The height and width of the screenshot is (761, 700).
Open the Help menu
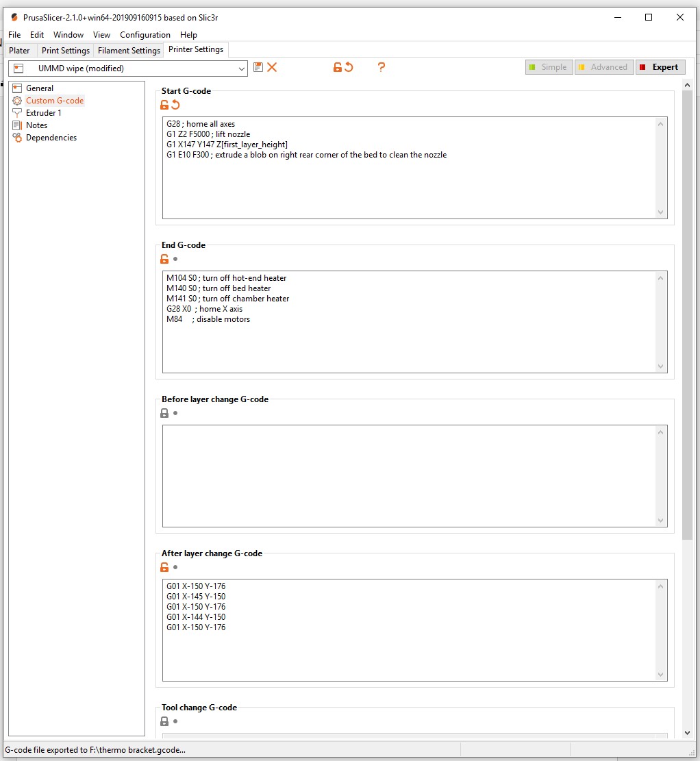(x=188, y=35)
